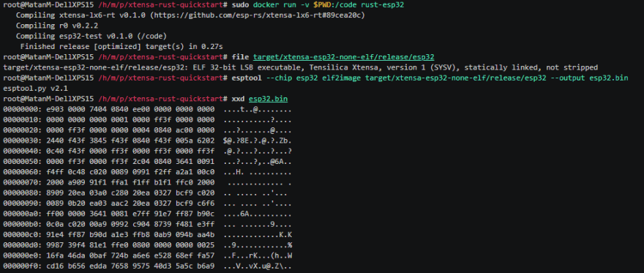Click esp32.bin at end of the esptool command
The width and height of the screenshot is (644, 273).
(x=609, y=78)
